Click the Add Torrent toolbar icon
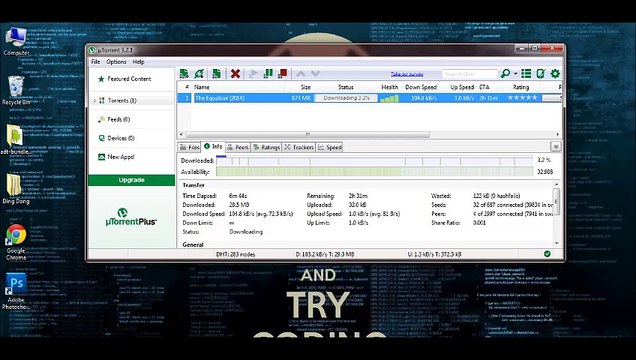The image size is (636, 360). [184, 73]
